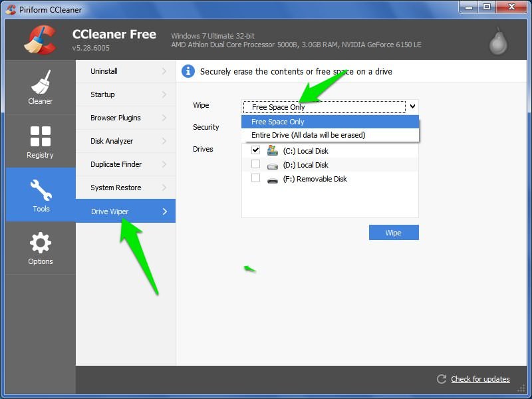Click the refresh icon beside Check for updates
Screen dimensions: 532x399
tap(442, 379)
